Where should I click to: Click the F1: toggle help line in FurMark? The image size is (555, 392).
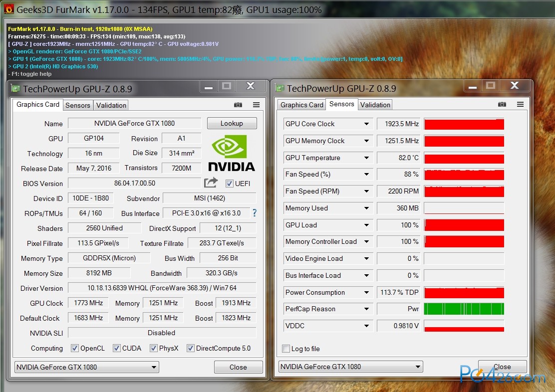pos(30,74)
